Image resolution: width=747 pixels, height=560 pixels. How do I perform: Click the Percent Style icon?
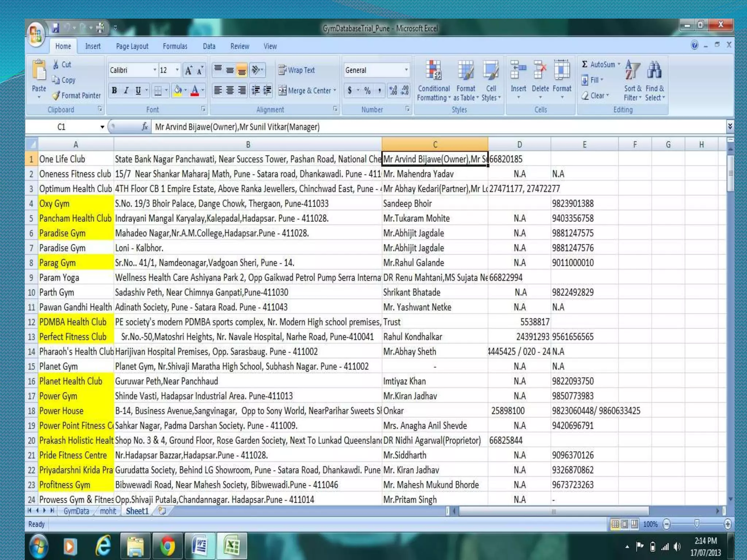(367, 90)
